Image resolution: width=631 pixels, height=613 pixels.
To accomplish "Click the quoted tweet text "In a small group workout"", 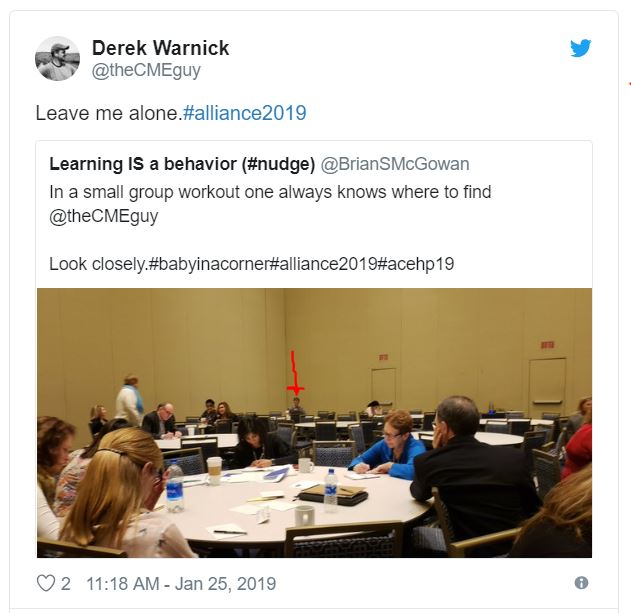I will [144, 192].
